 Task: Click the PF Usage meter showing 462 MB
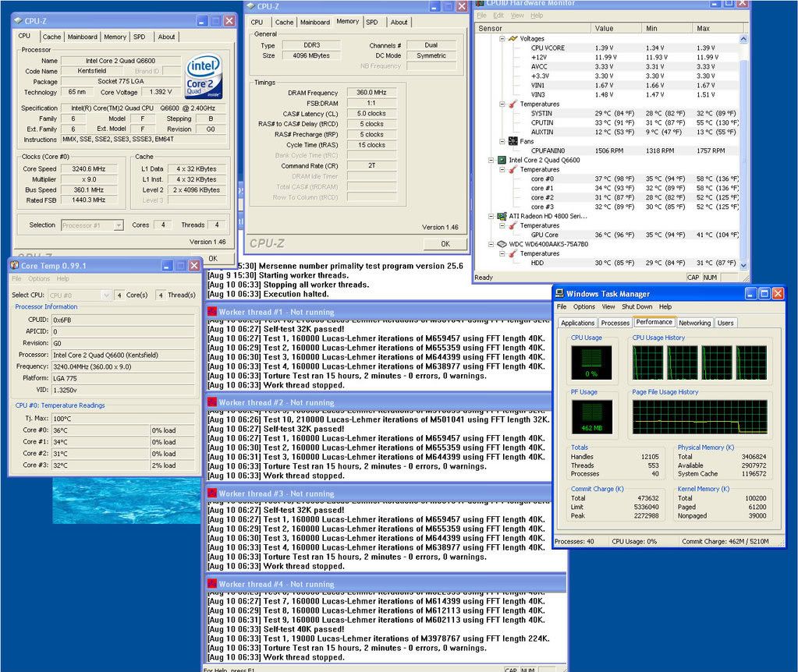[591, 416]
